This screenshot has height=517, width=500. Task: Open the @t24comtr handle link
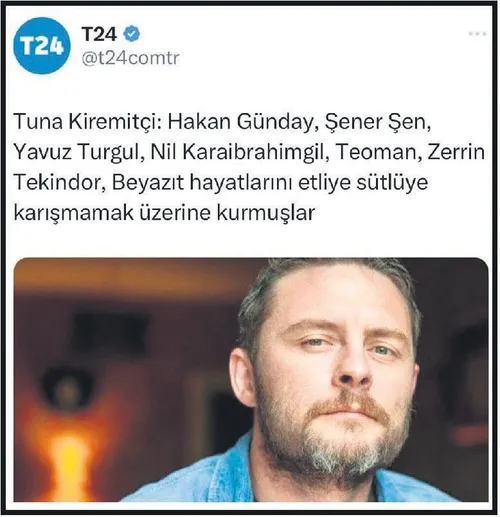(130, 58)
